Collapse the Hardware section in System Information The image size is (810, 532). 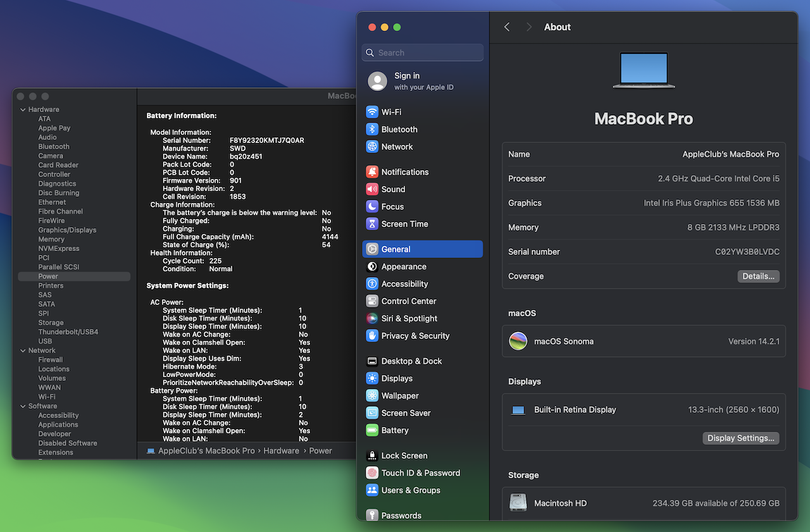pyautogui.click(x=23, y=110)
